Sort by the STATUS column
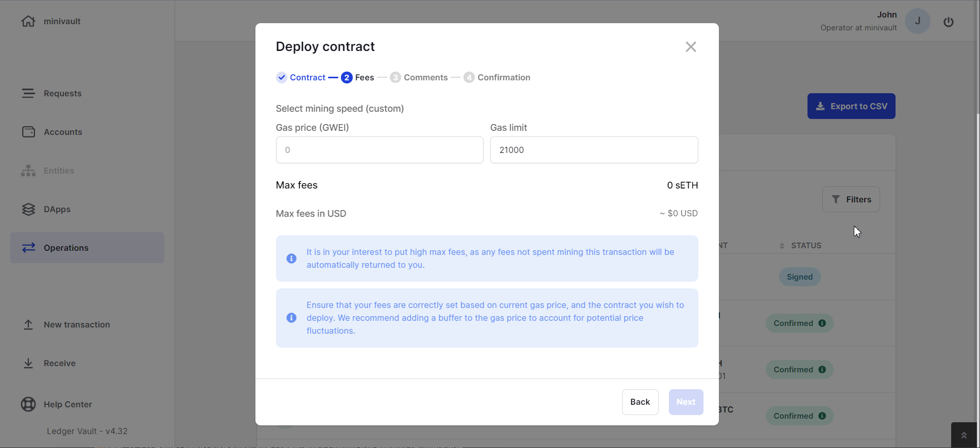Screen dimensions: 980x448 800,246
